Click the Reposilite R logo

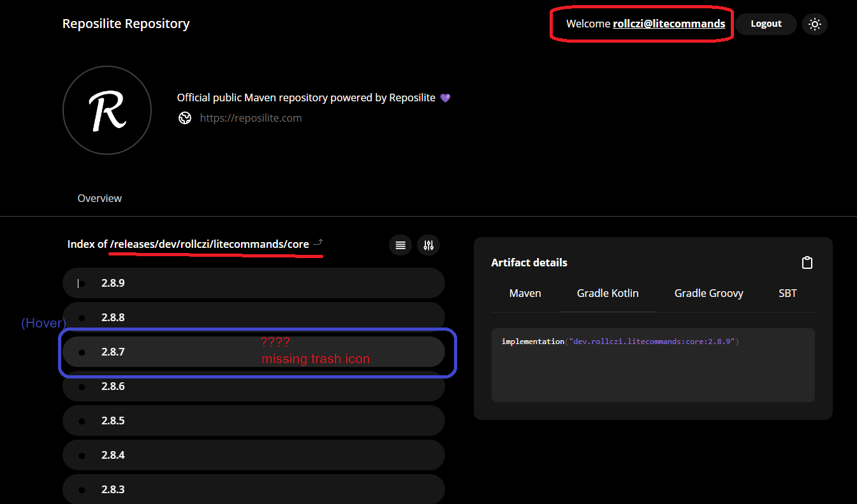(x=107, y=110)
